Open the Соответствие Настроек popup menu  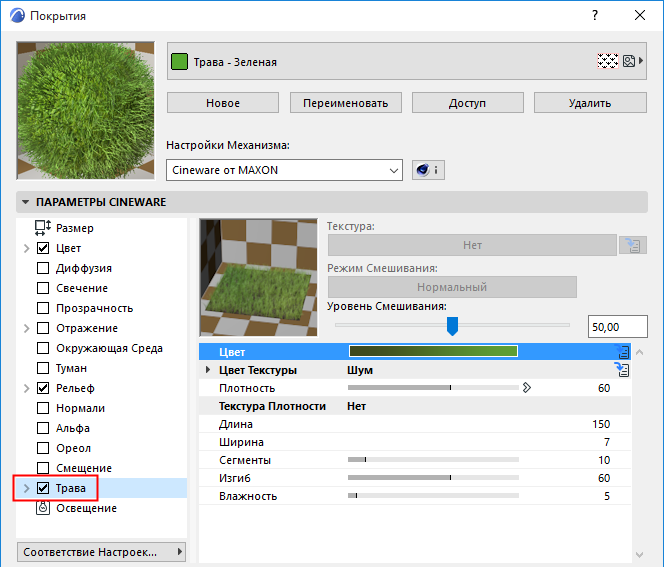coord(101,552)
